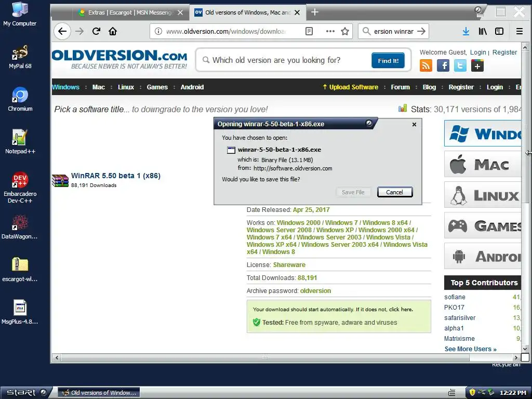Open contributor sofiane profile
This screenshot has width=532, height=399.
pos(455,297)
